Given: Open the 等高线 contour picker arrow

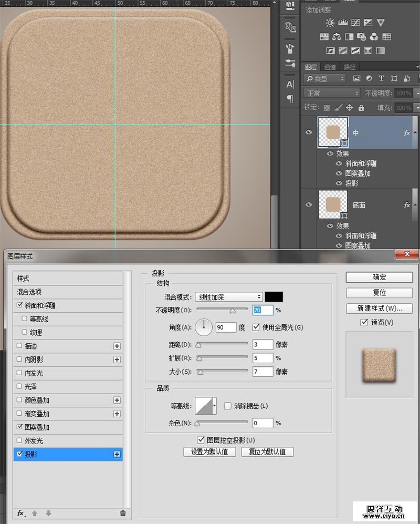Looking at the screenshot, I should [214, 406].
